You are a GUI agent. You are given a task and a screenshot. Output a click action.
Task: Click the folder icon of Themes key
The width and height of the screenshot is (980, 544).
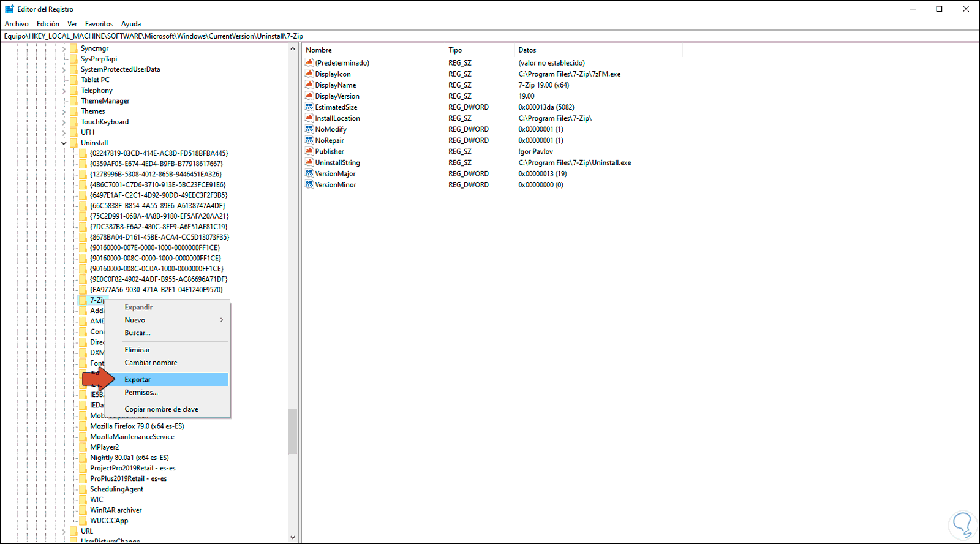click(73, 111)
